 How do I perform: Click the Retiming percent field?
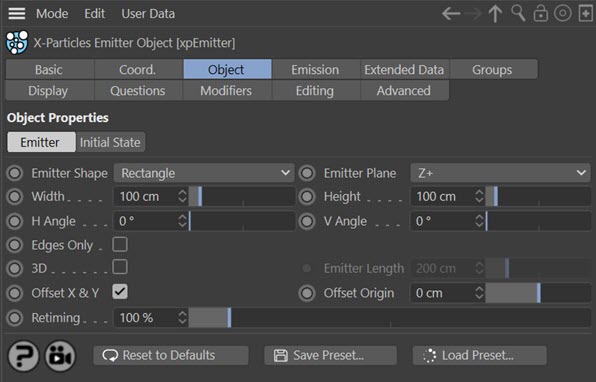[145, 318]
